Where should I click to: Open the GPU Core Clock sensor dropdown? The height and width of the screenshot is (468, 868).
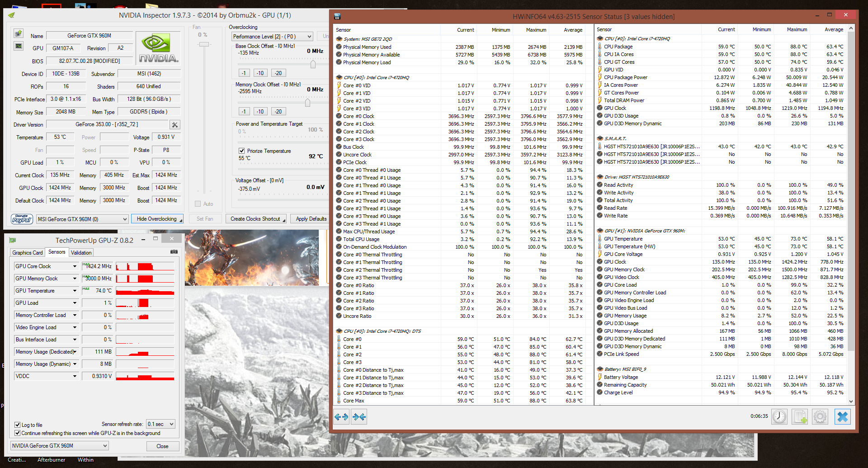click(x=75, y=266)
